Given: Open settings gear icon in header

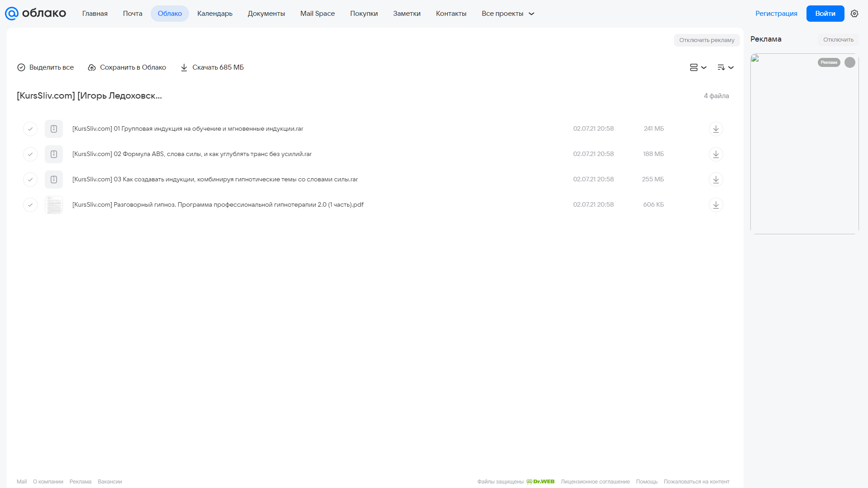Looking at the screenshot, I should 854,14.
